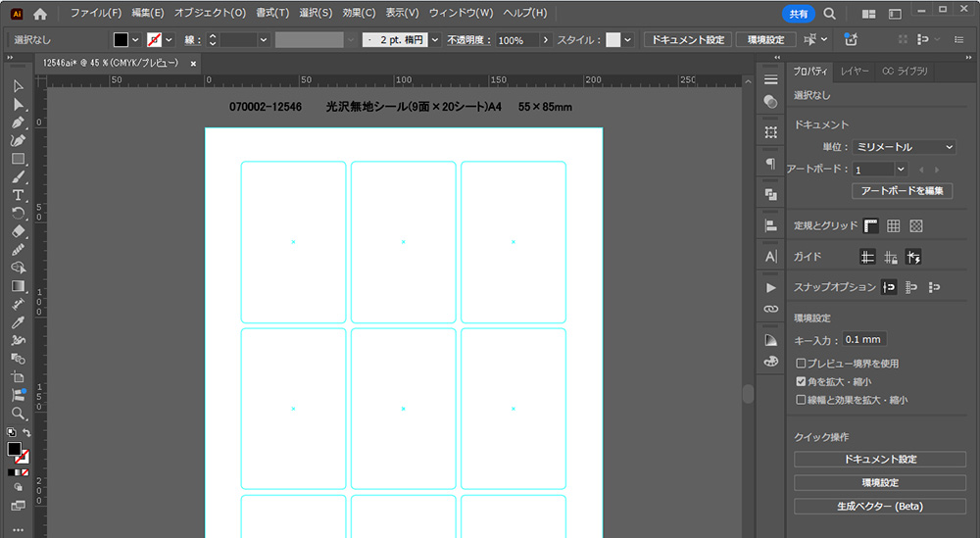Select the Zoom tool
The width and height of the screenshot is (980, 538).
(x=18, y=414)
